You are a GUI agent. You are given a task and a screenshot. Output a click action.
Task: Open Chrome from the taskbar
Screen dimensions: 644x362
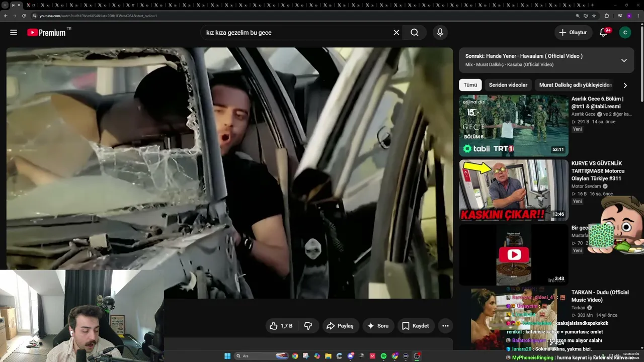[x=295, y=356]
